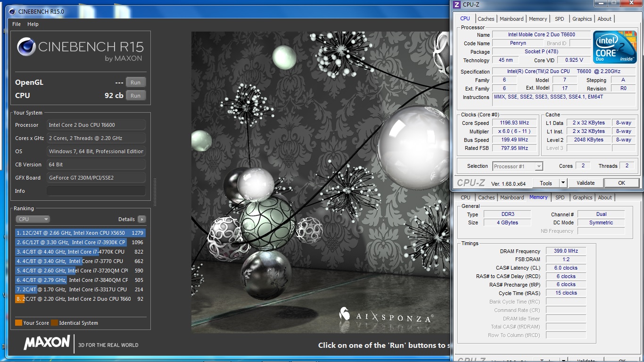This screenshot has width=644, height=362.
Task: Click the Tools button in CPU-Z
Action: (x=546, y=183)
